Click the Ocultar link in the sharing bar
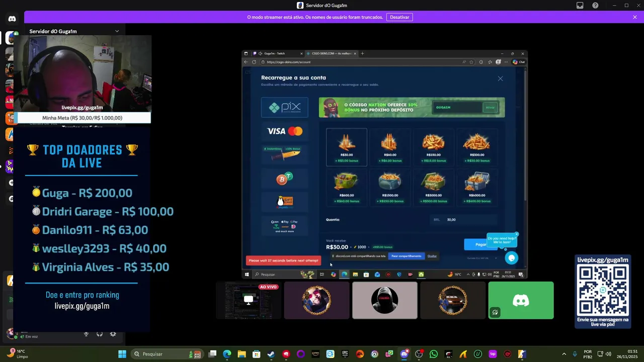 (x=432, y=256)
